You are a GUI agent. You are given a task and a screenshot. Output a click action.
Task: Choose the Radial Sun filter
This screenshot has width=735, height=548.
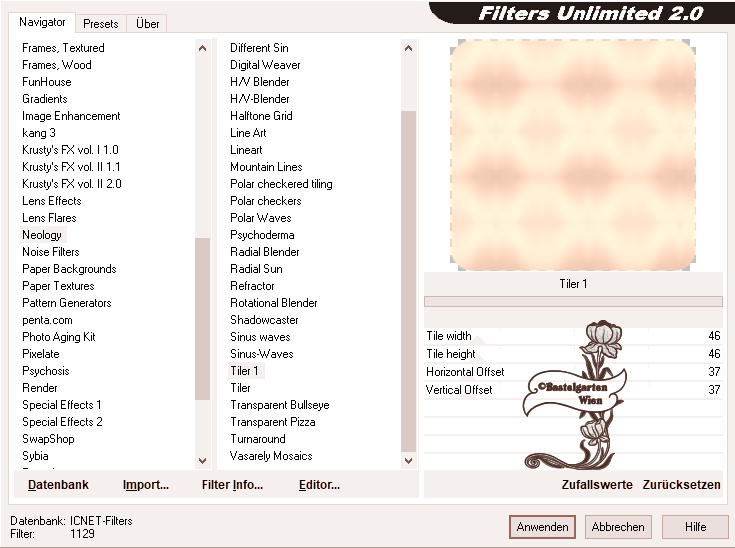coord(256,269)
